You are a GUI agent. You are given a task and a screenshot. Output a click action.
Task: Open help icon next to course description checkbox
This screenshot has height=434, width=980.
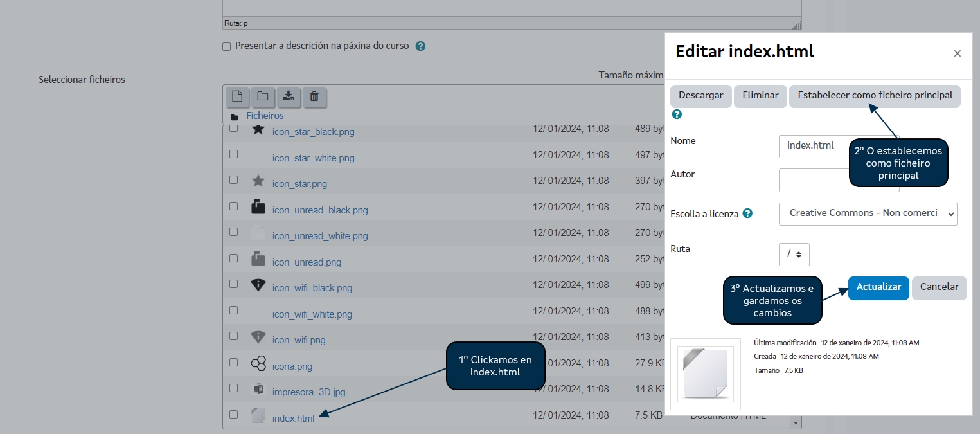click(x=420, y=46)
